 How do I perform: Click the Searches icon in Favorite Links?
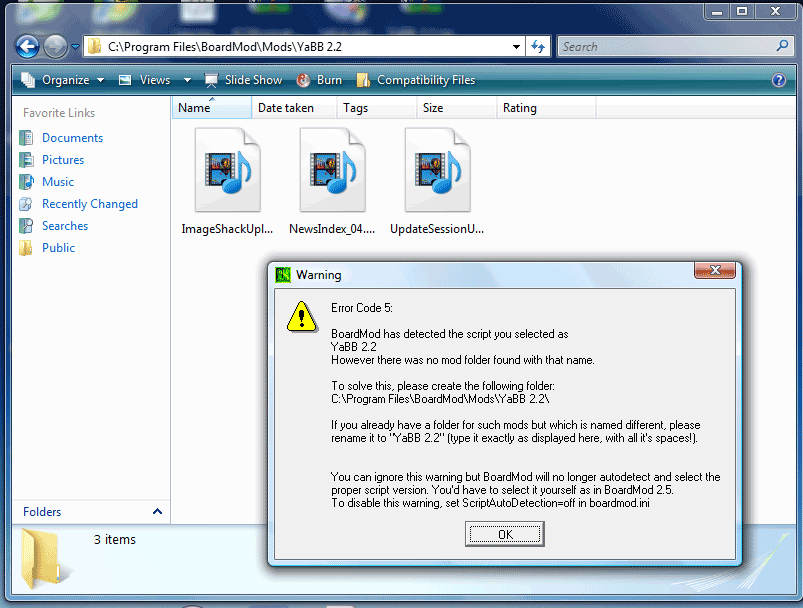[x=26, y=226]
